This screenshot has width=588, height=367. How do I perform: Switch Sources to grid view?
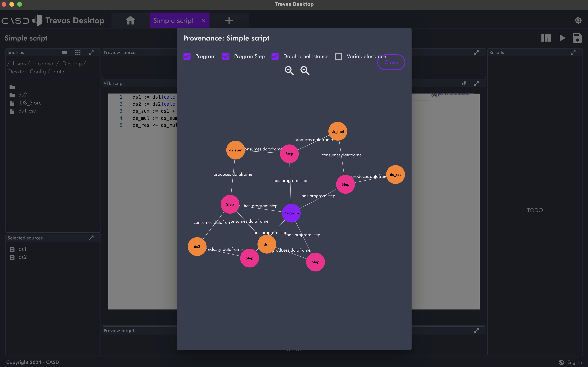78,52
